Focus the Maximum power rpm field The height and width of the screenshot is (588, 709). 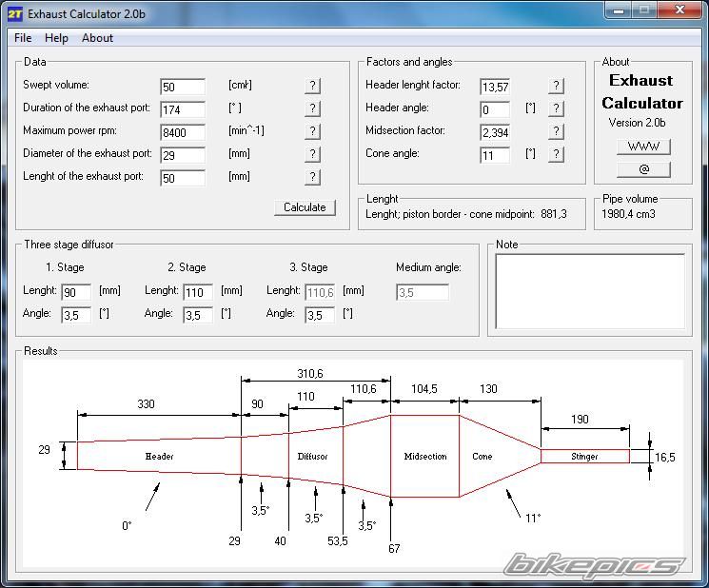point(183,132)
